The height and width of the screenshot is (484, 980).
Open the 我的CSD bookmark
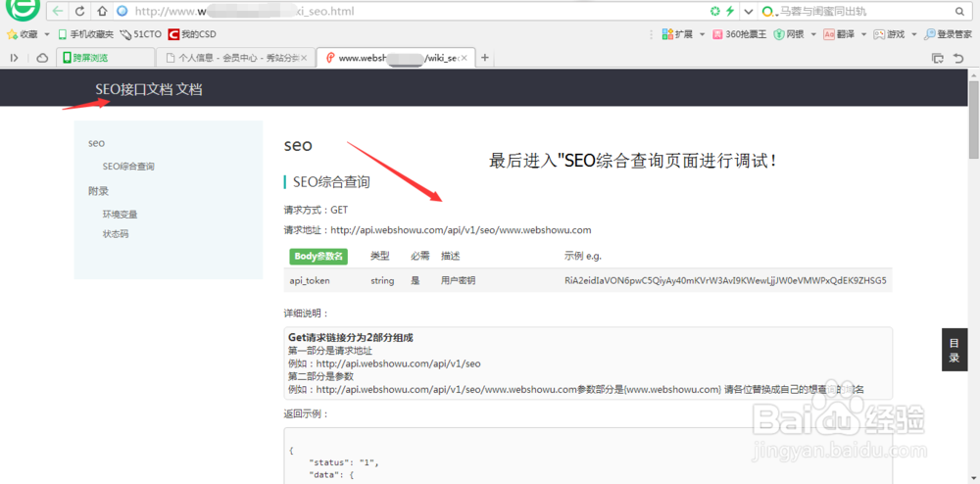coord(192,34)
